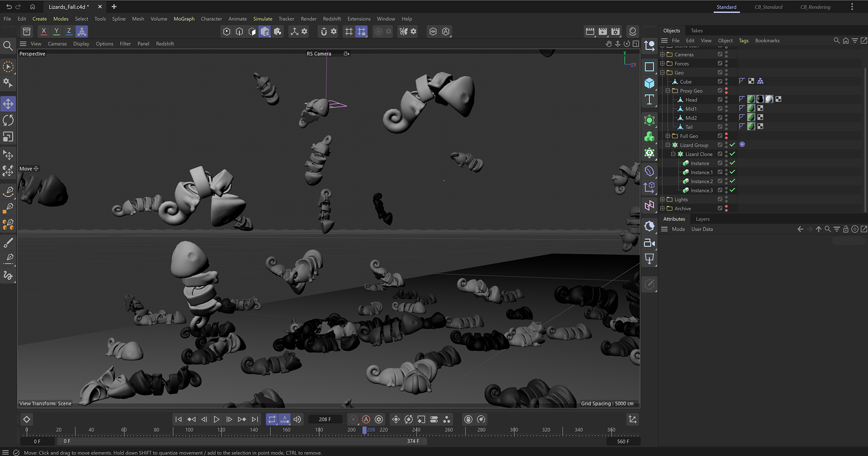868x456 pixels.
Task: Toggle visibility dots for the Archive folder
Action: point(726,208)
